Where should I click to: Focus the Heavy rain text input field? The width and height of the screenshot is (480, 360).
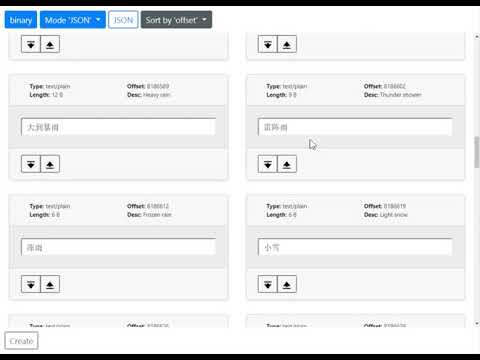pos(118,127)
